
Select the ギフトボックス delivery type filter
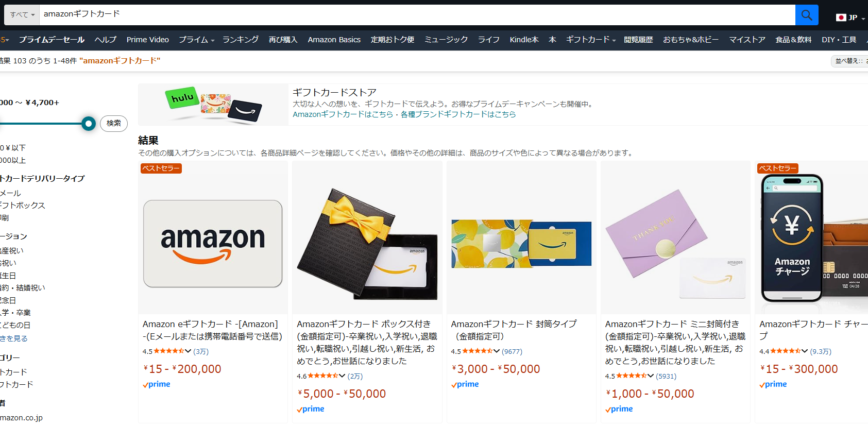pyautogui.click(x=23, y=205)
